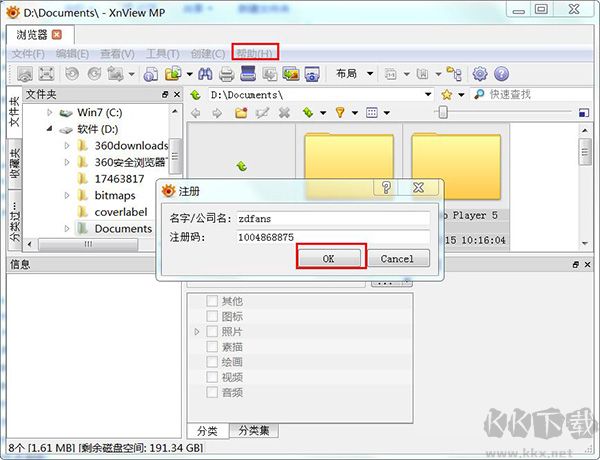600x460 pixels.
Task: Open the slideshow picture icon
Action: [x=291, y=73]
